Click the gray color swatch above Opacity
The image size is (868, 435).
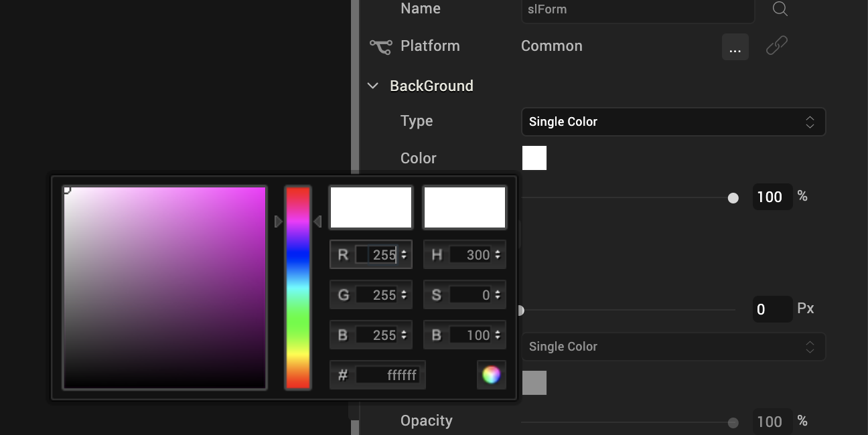tap(534, 383)
